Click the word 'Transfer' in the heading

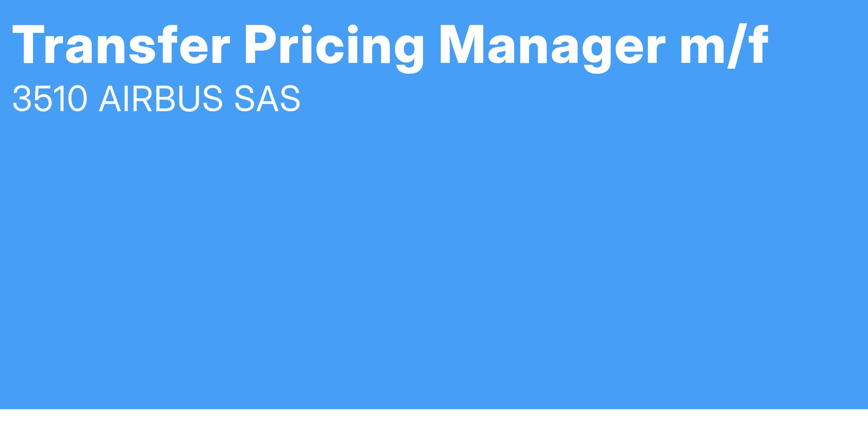tap(121, 45)
